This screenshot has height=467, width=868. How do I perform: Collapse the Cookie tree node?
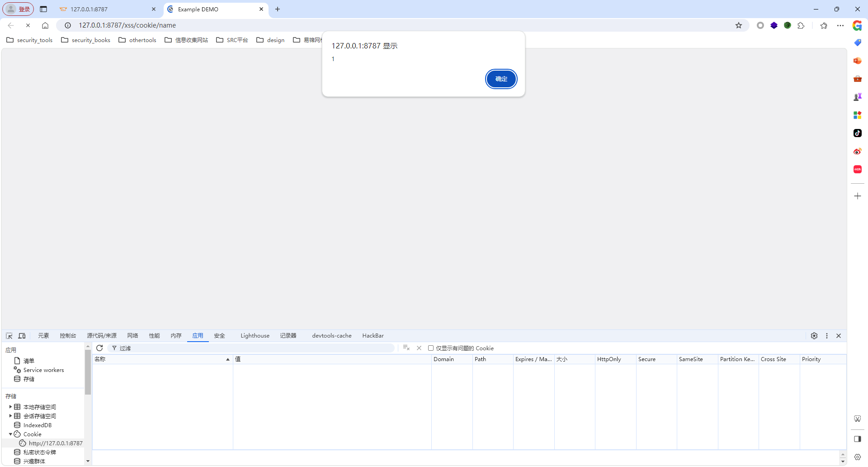(x=10, y=434)
